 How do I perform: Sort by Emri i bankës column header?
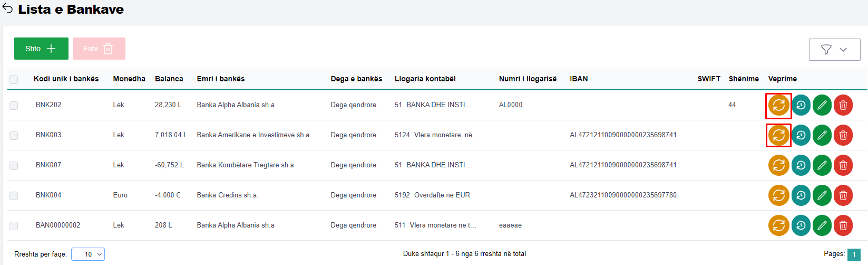220,79
